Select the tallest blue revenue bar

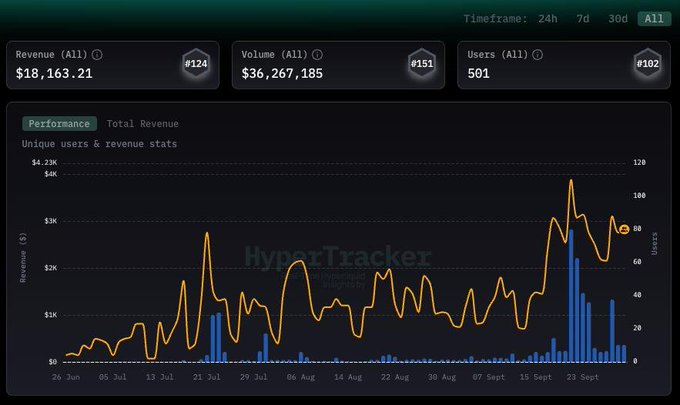571,296
